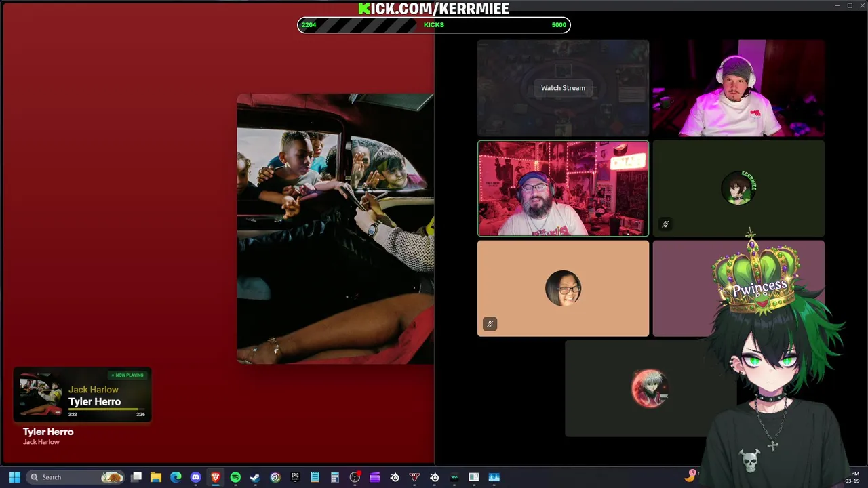
Task: Click the Tyler Herro song progress bar
Action: click(x=106, y=409)
